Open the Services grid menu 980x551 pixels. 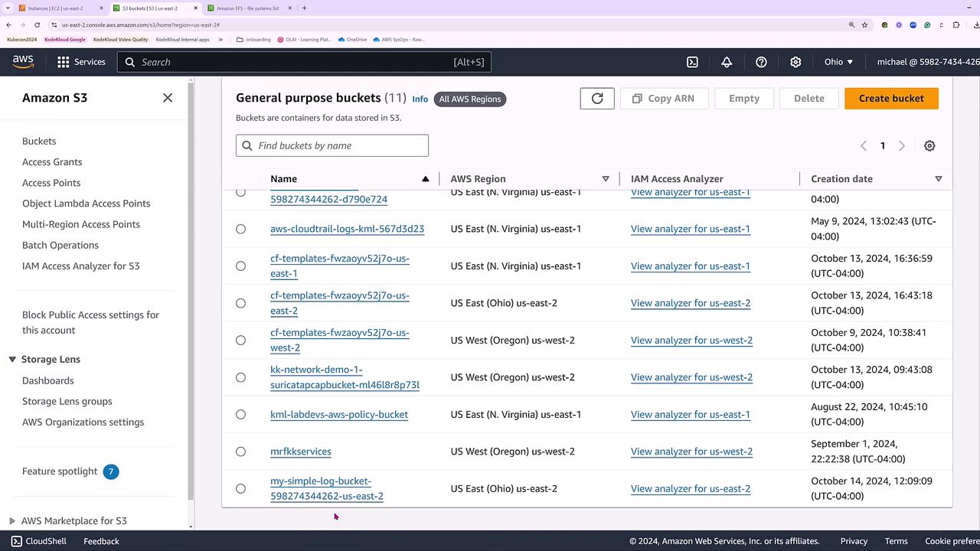(x=80, y=62)
